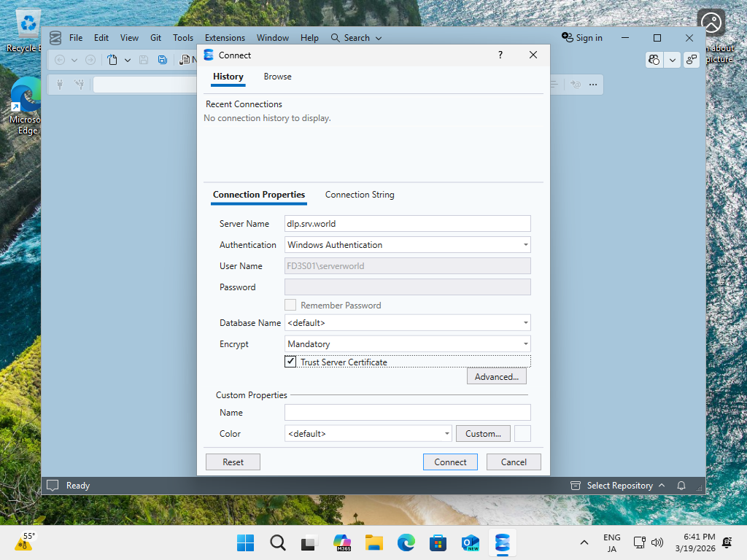The height and width of the screenshot is (560, 747).
Task: Expand the Authentication dropdown
Action: click(525, 245)
